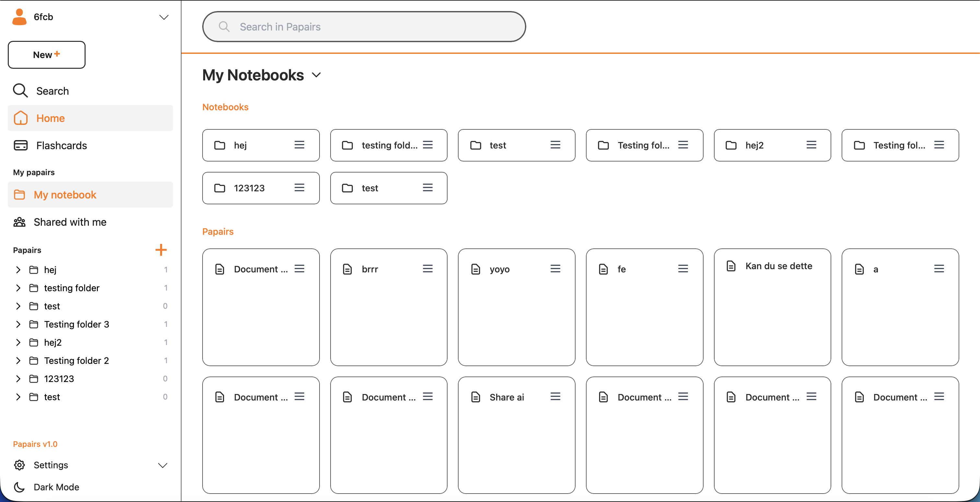This screenshot has width=980, height=502.
Task: Click the New button
Action: [46, 55]
